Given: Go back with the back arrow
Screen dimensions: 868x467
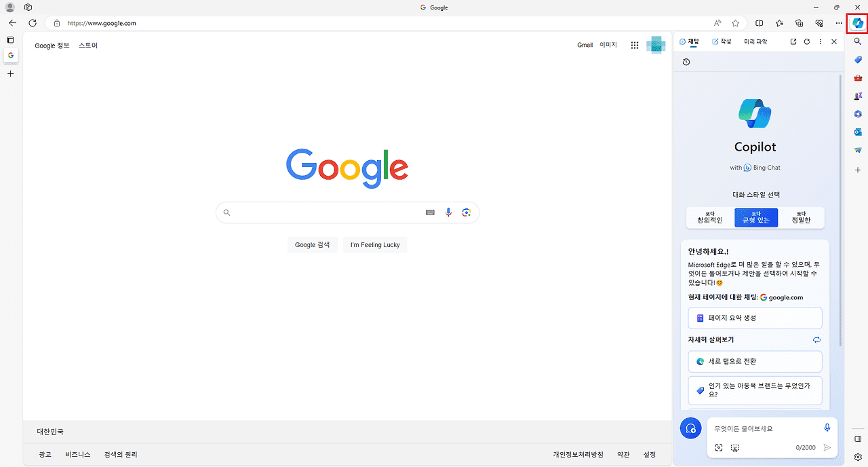Looking at the screenshot, I should pyautogui.click(x=12, y=23).
